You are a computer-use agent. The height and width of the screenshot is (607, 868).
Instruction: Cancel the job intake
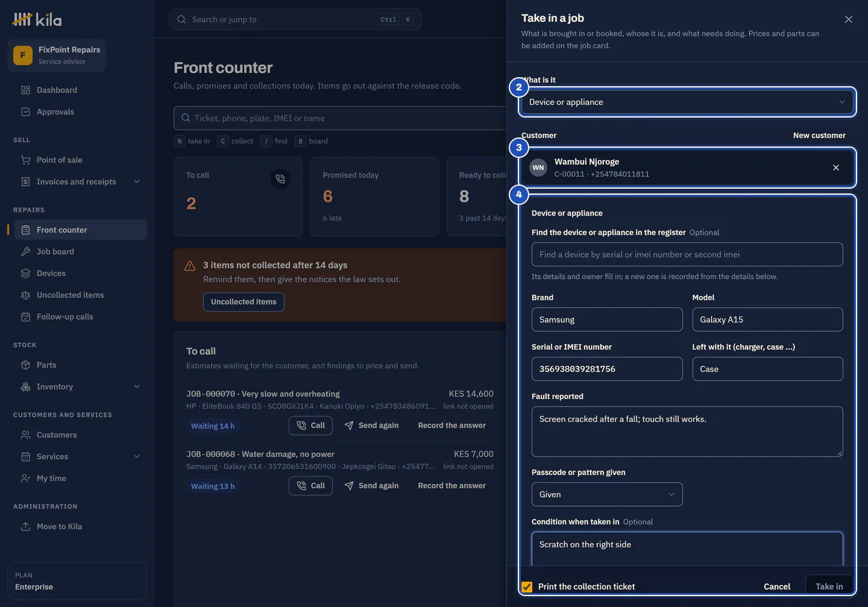click(x=777, y=587)
